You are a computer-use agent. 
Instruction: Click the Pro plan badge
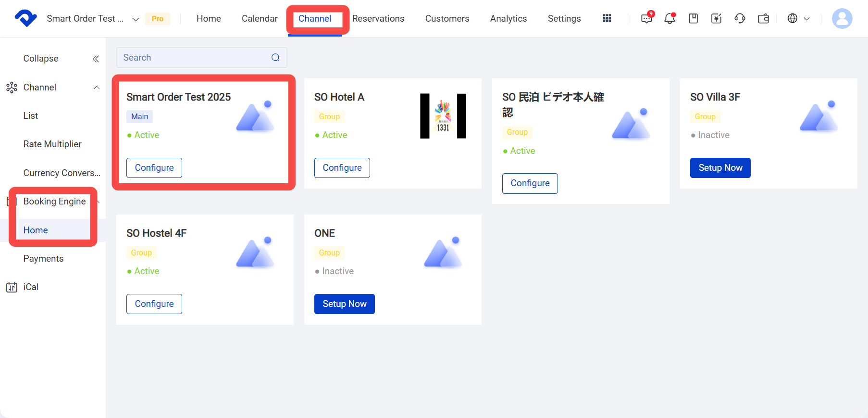click(158, 19)
